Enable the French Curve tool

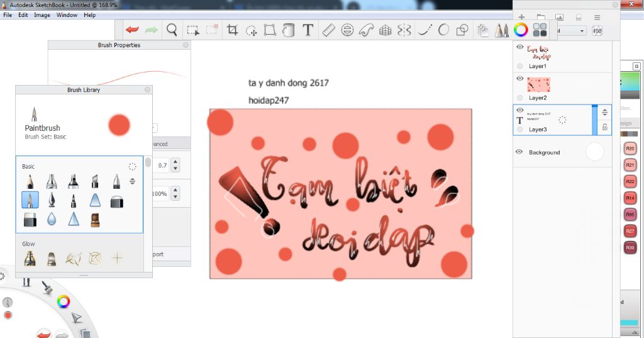click(366, 30)
